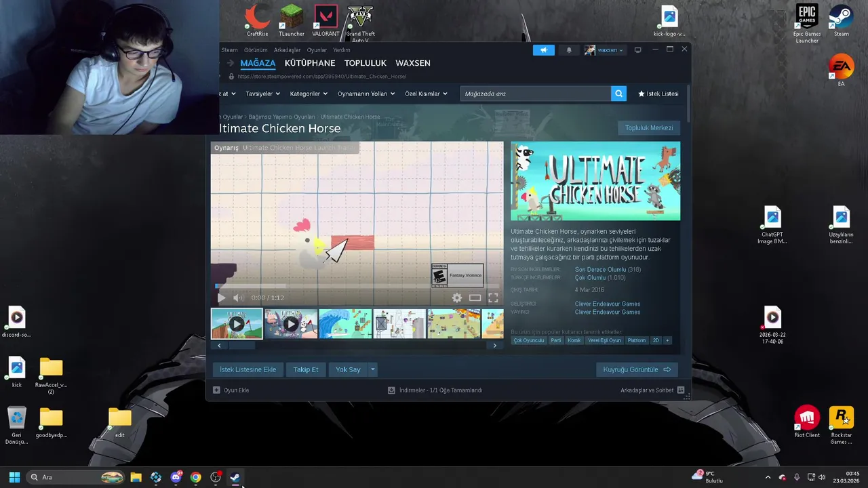Select kick-logo image file icon
The height and width of the screenshot is (488, 868).
(669, 20)
